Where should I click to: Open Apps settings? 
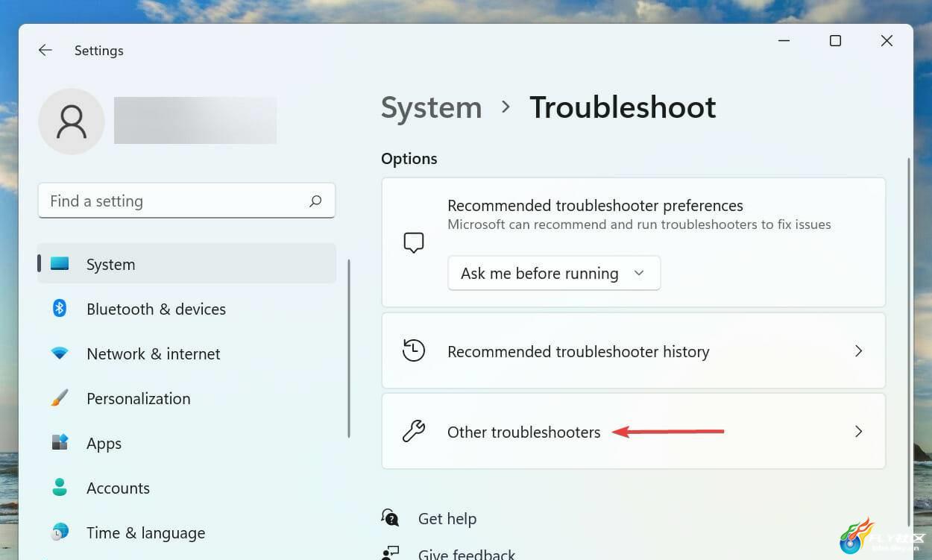tap(186, 443)
